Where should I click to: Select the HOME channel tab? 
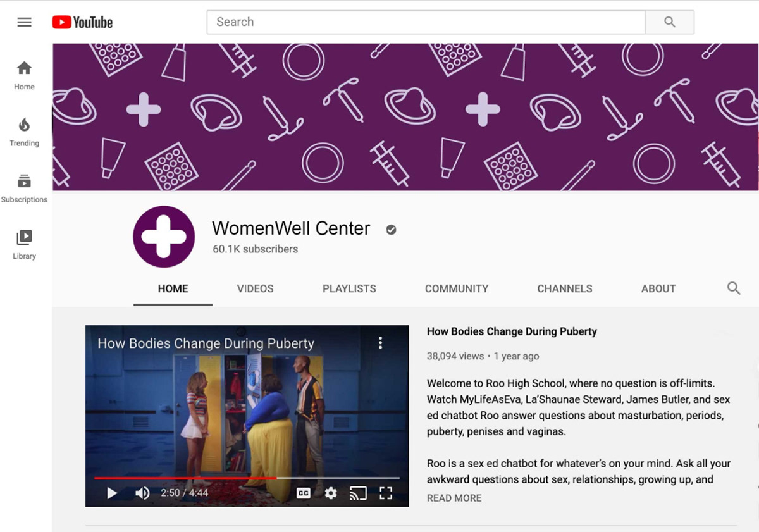pyautogui.click(x=173, y=288)
